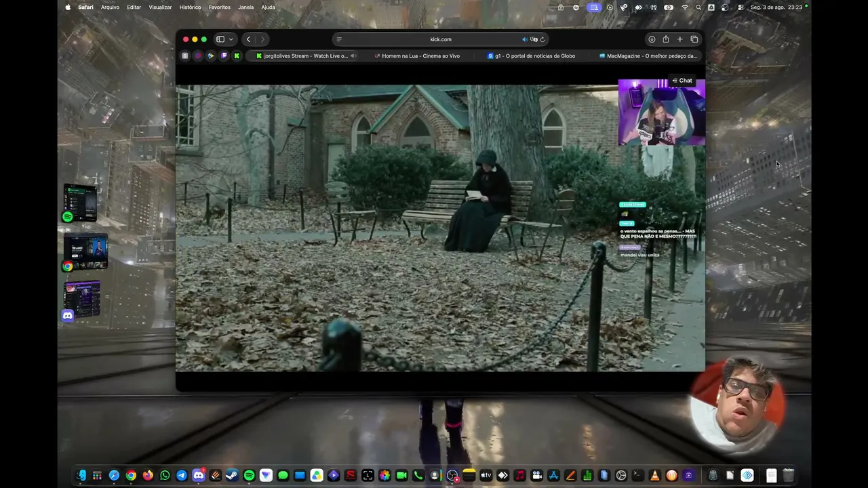
Task: Open Apple TV from the Dock
Action: tap(486, 475)
